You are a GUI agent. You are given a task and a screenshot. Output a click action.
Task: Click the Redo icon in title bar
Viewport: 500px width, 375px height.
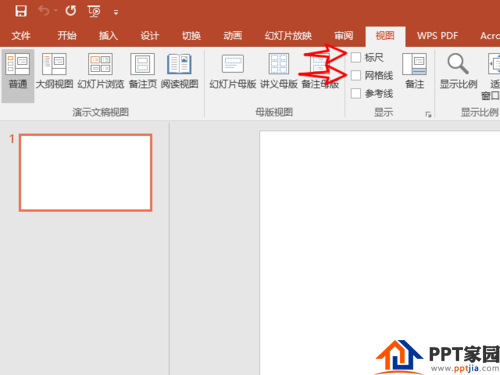click(x=71, y=11)
